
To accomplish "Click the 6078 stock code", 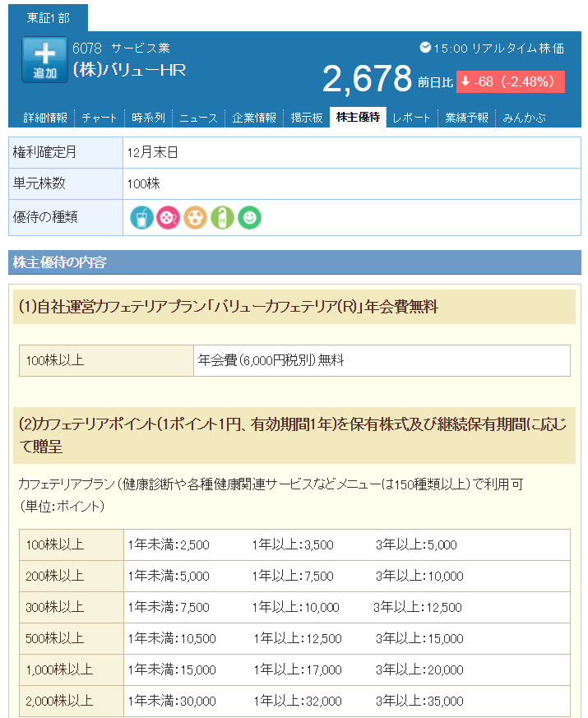I will pos(87,48).
